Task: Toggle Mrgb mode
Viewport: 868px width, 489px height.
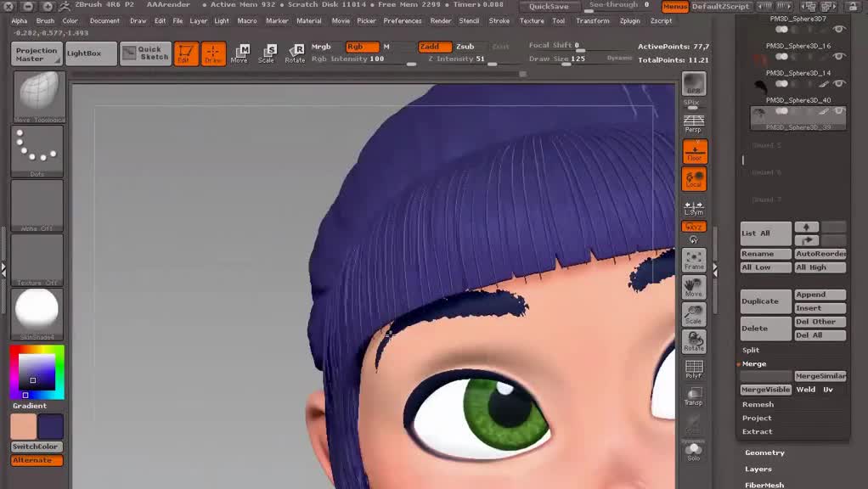Action: click(321, 47)
